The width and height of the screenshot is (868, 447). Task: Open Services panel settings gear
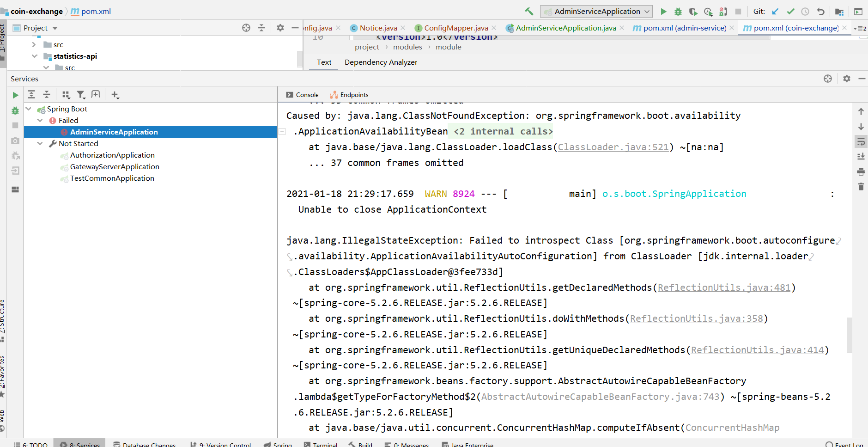(x=846, y=79)
